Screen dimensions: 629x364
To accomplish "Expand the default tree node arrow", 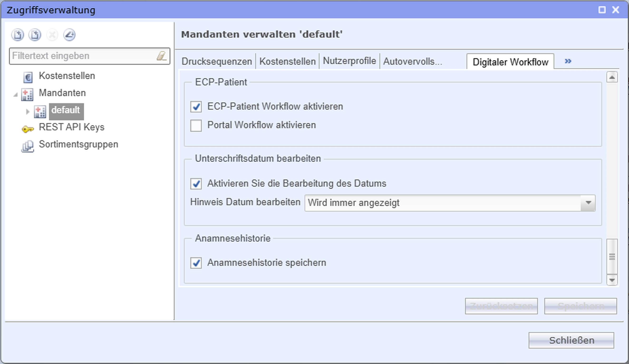I will pos(28,111).
